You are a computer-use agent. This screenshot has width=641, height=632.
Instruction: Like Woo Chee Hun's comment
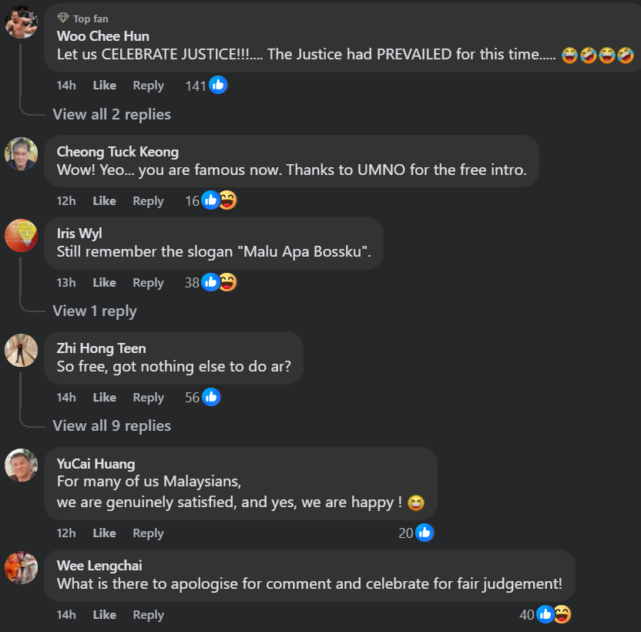pos(104,85)
